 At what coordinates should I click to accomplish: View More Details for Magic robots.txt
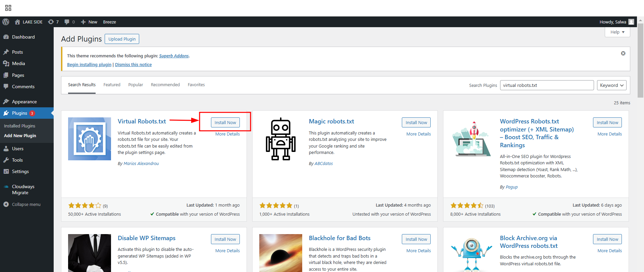419,134
